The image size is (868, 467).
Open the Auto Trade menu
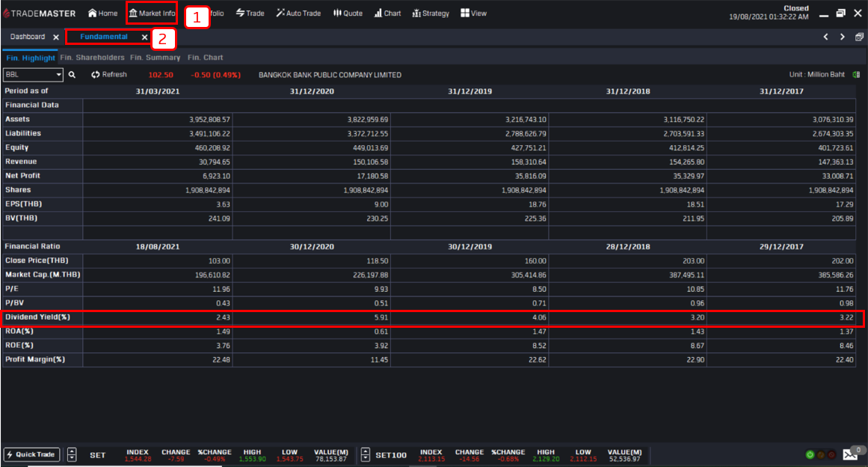[x=299, y=13]
